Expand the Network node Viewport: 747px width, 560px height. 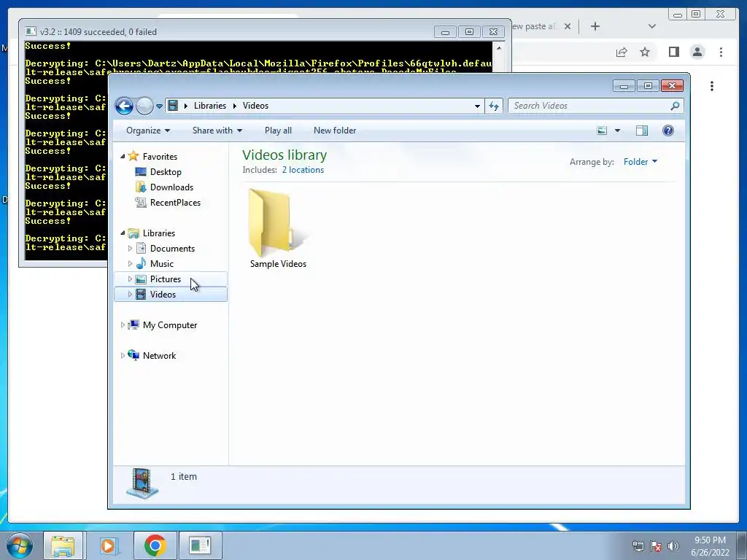[123, 355]
